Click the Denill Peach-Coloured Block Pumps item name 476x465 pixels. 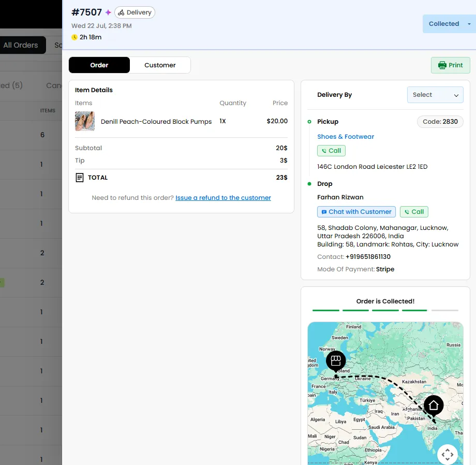coord(156,122)
